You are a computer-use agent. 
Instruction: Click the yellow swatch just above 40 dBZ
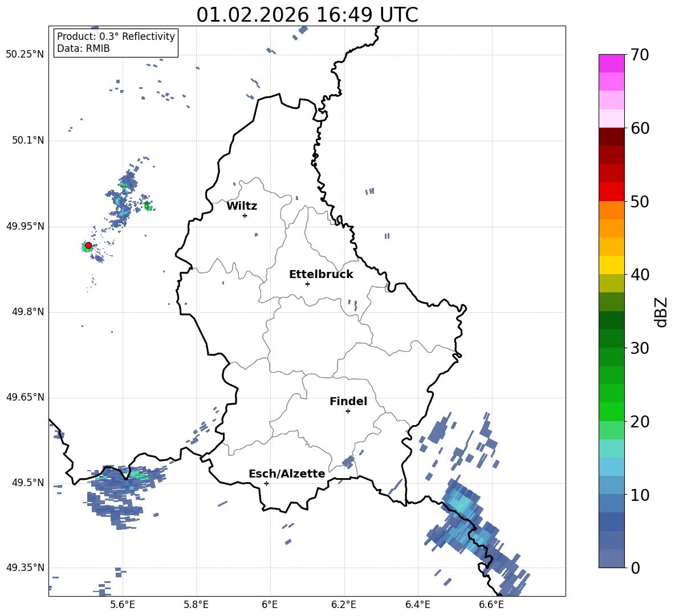pyautogui.click(x=611, y=265)
